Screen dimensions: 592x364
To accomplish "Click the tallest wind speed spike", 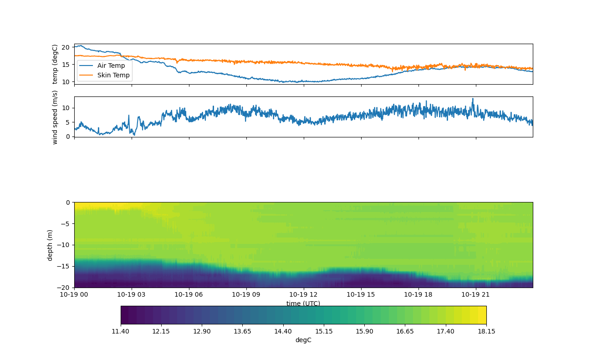I will pos(473,99).
